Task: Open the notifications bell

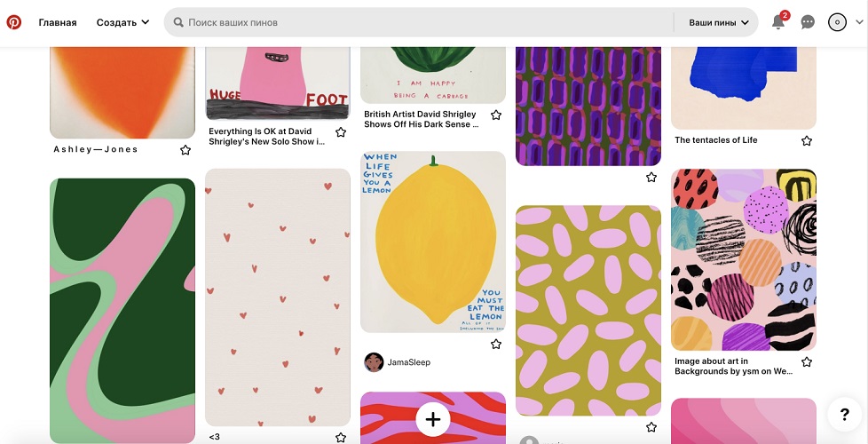Action: click(x=778, y=22)
